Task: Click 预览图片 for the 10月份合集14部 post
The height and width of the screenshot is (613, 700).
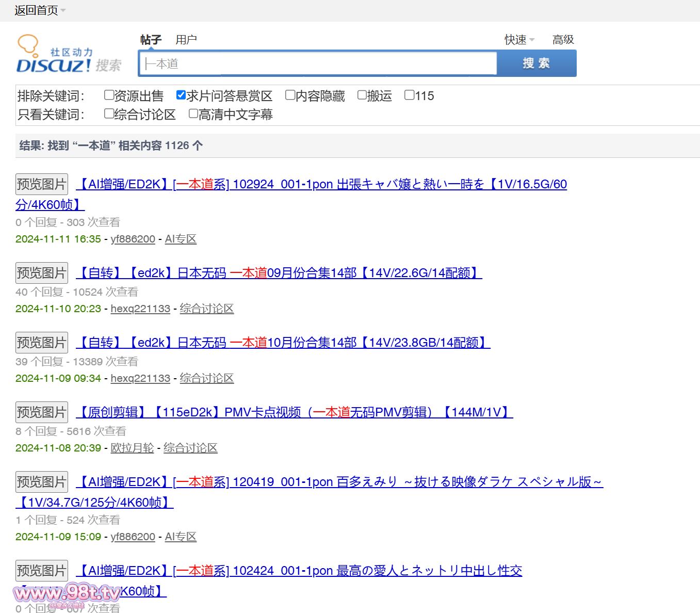Action: click(42, 343)
